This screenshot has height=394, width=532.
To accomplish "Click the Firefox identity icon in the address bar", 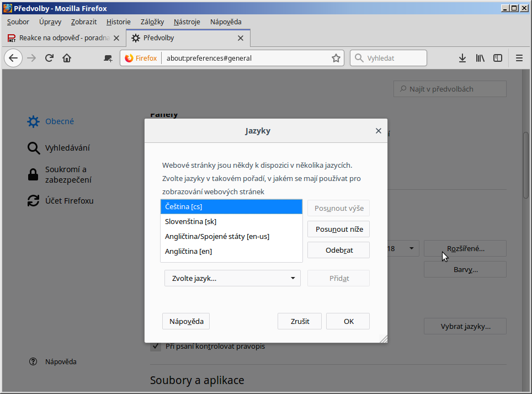I will point(129,58).
